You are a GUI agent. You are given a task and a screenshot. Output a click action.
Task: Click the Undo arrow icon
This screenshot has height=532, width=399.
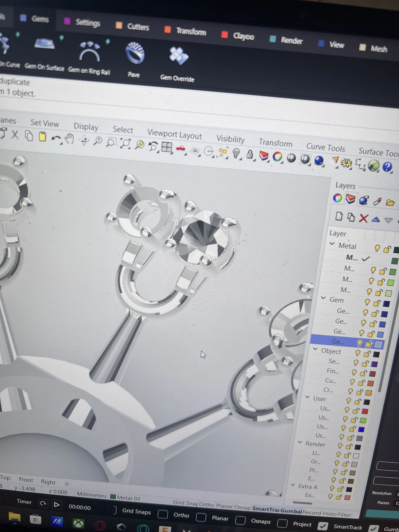[x=56, y=138]
